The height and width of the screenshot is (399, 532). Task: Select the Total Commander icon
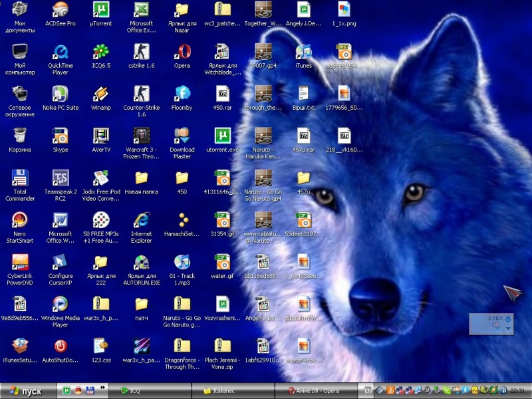point(20,178)
